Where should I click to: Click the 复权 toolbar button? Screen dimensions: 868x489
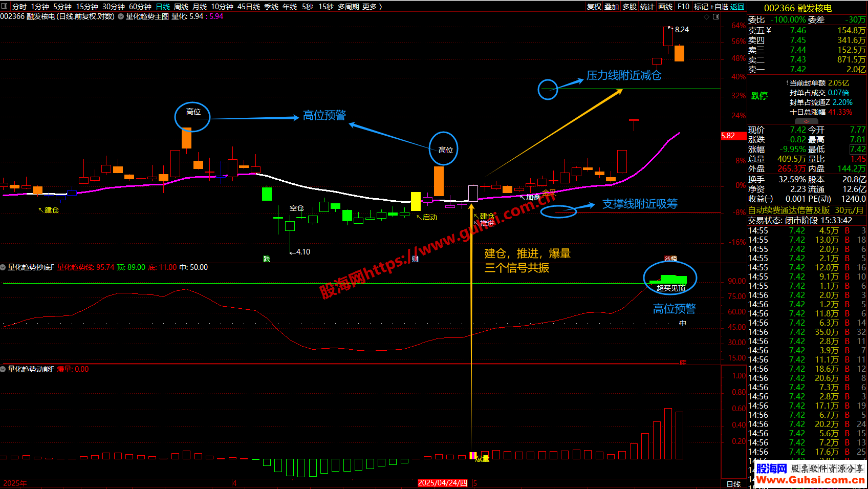coord(594,7)
